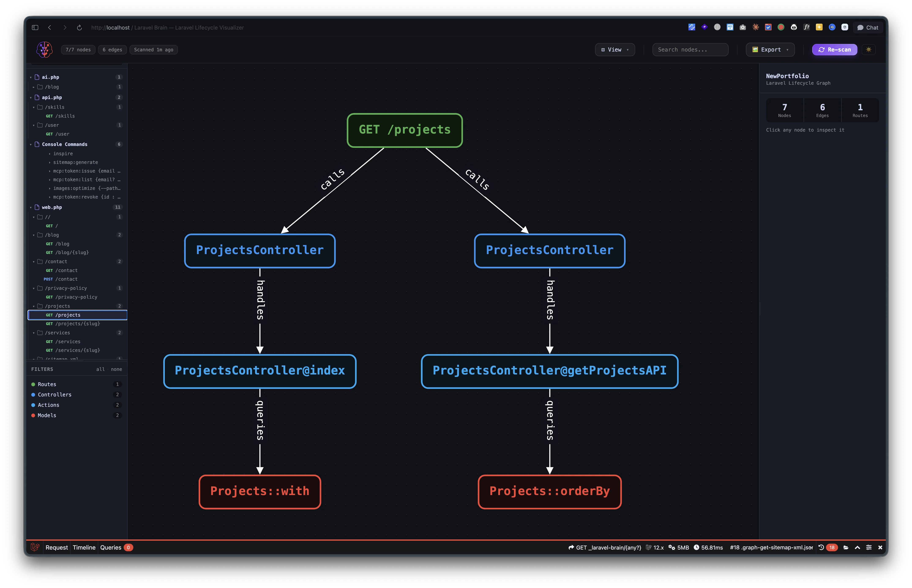The height and width of the screenshot is (588, 912).
Task: Open the orange starburst Claude extension
Action: [x=755, y=27]
